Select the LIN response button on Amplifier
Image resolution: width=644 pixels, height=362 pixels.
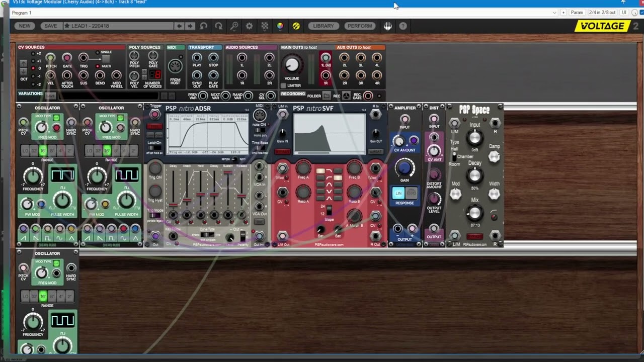coord(398,193)
